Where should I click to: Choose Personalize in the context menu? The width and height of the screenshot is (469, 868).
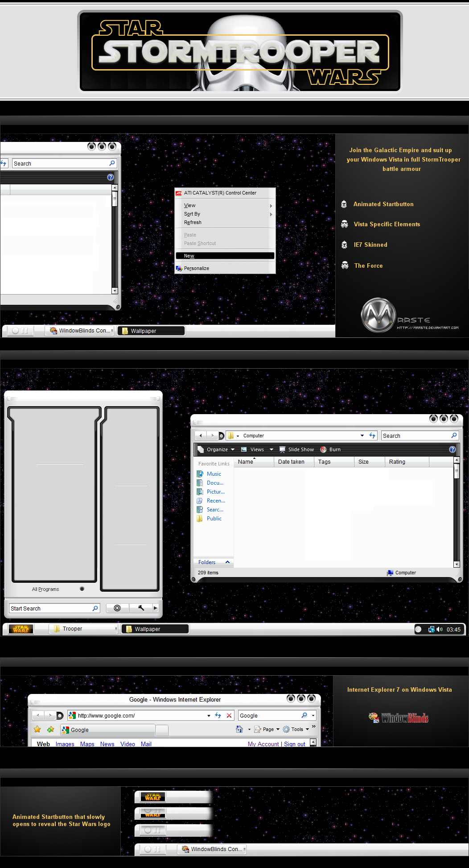tap(225, 268)
